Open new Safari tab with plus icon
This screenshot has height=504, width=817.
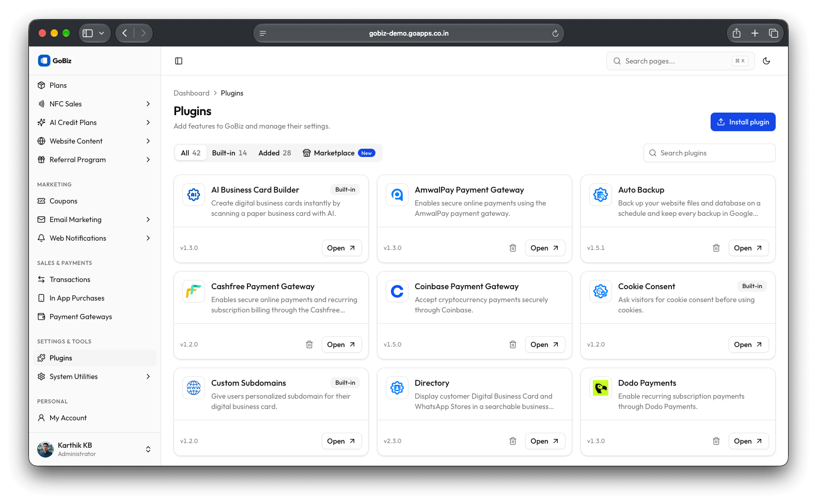click(x=755, y=33)
